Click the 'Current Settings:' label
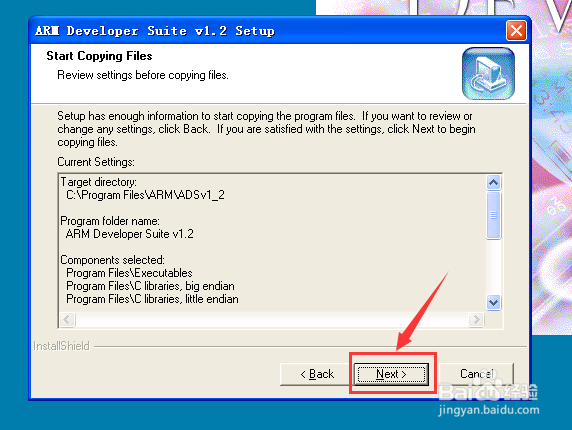572x430 pixels. click(96, 162)
